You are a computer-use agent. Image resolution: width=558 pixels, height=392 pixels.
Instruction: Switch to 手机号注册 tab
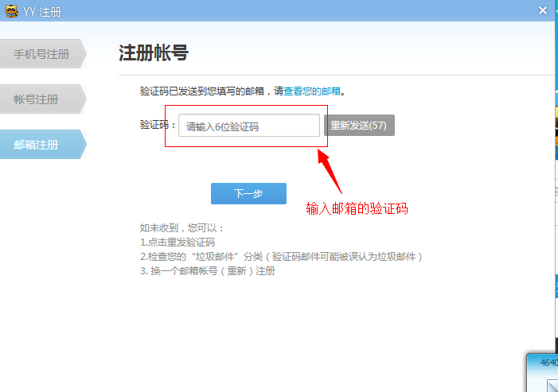[x=43, y=54]
